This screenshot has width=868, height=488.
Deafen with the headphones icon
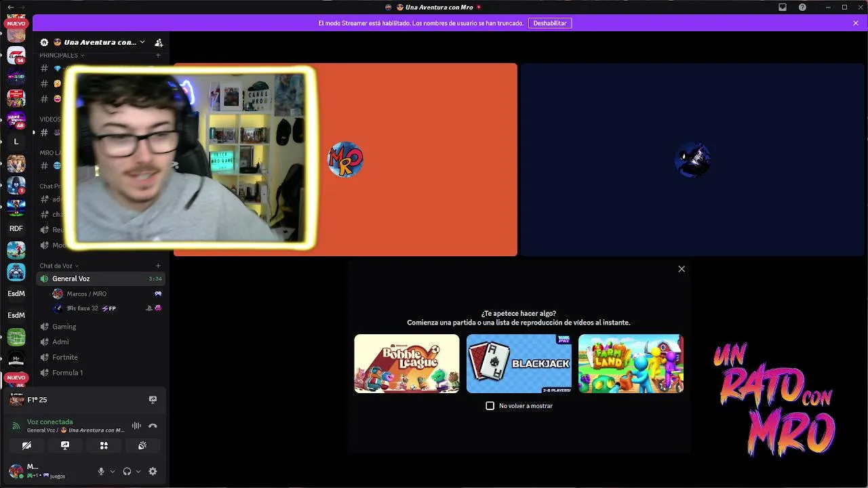click(127, 471)
